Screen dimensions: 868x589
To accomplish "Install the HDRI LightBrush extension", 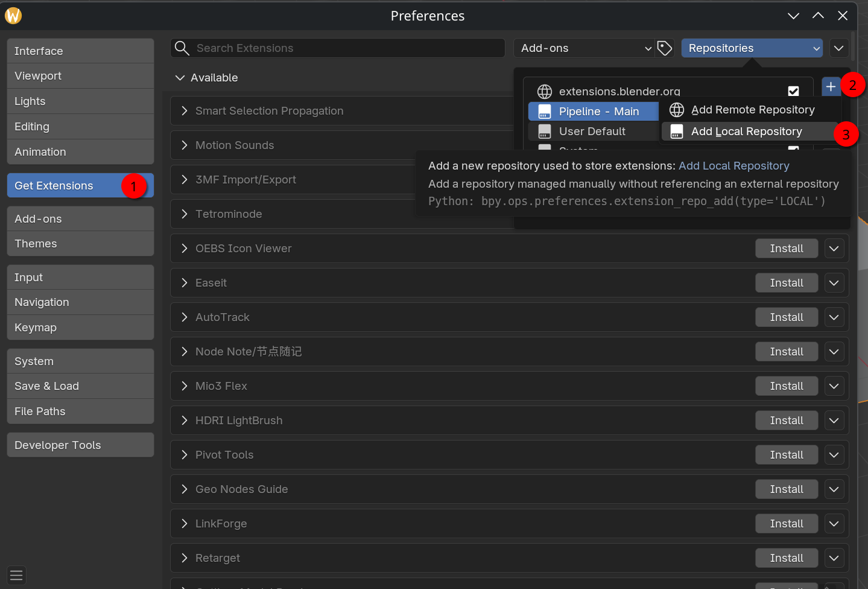I will (786, 421).
